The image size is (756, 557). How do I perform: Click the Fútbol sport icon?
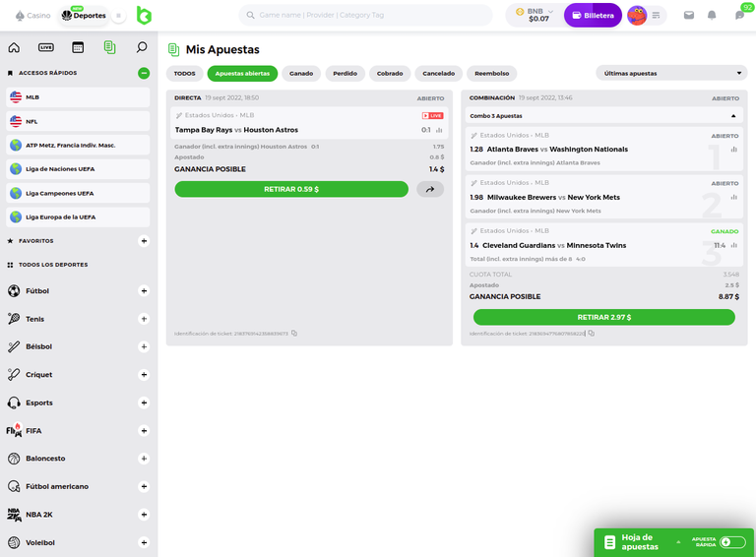pos(14,290)
